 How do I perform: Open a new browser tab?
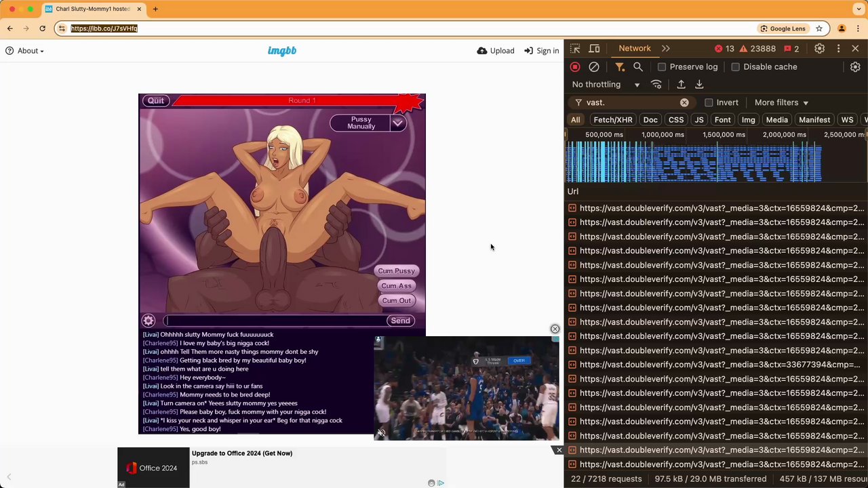(155, 9)
